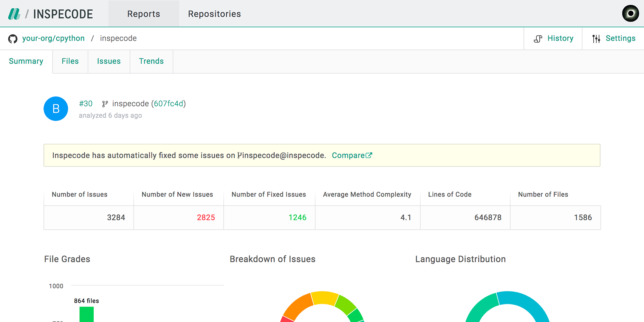Click the green 864 files bar

[87, 314]
